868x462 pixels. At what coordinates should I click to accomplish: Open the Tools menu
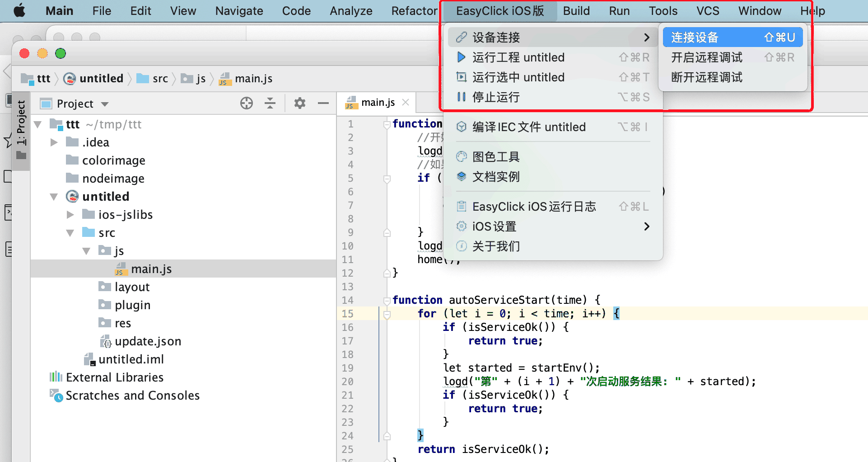pos(663,11)
